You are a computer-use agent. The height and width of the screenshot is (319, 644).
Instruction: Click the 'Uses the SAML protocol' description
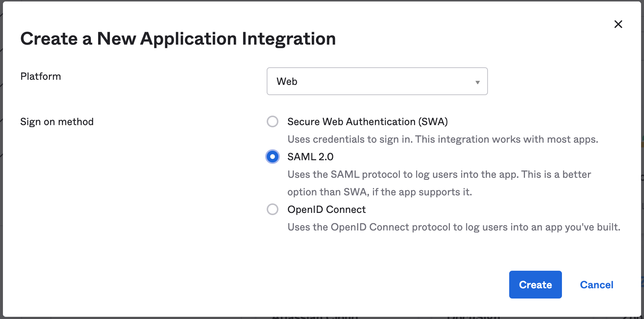(439, 183)
